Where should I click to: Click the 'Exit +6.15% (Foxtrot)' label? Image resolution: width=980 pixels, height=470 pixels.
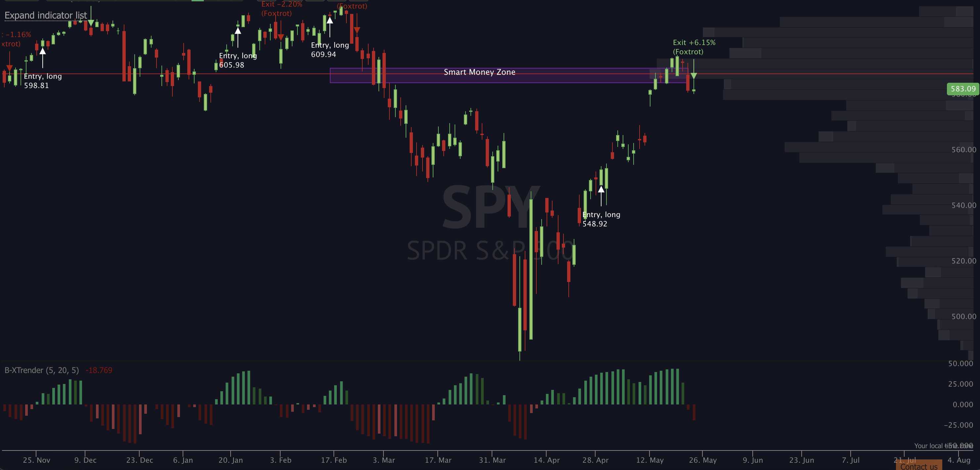694,47
